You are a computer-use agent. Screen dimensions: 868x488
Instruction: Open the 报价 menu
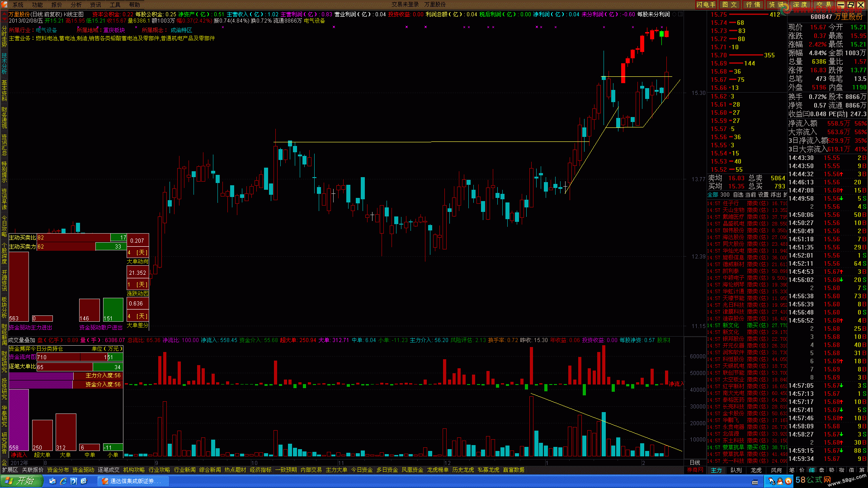click(57, 5)
